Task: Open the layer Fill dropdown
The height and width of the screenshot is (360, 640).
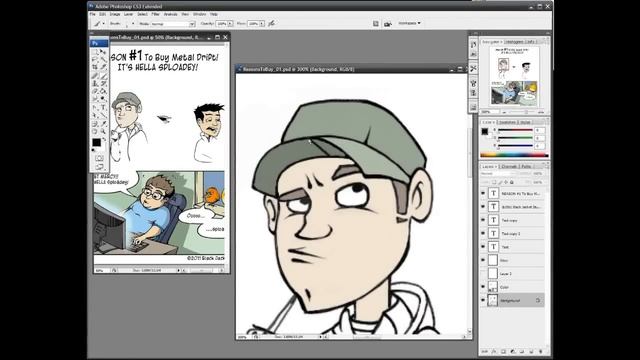Action: tap(538, 182)
